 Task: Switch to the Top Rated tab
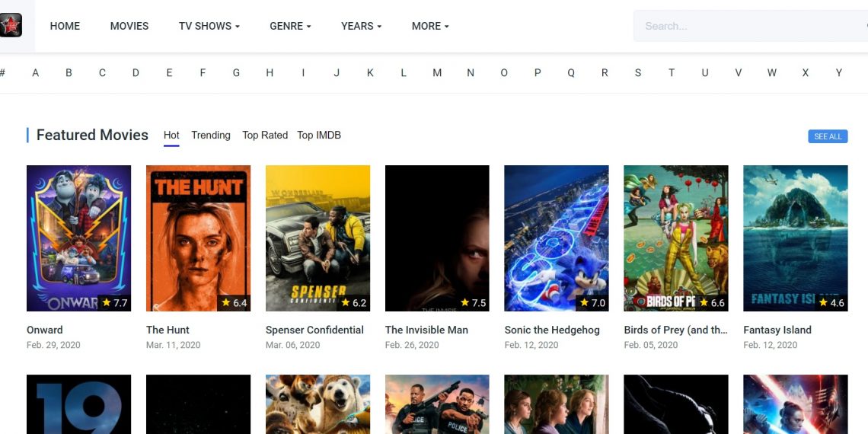click(265, 135)
